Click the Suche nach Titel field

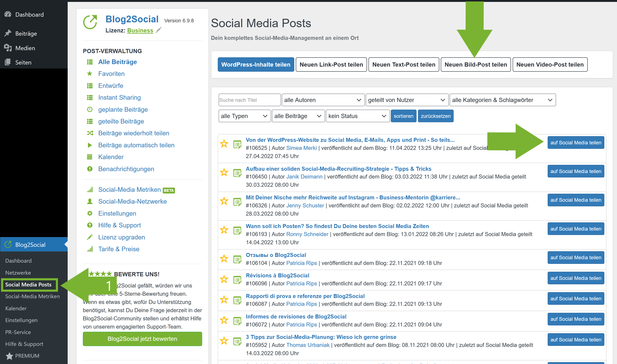[x=250, y=100]
